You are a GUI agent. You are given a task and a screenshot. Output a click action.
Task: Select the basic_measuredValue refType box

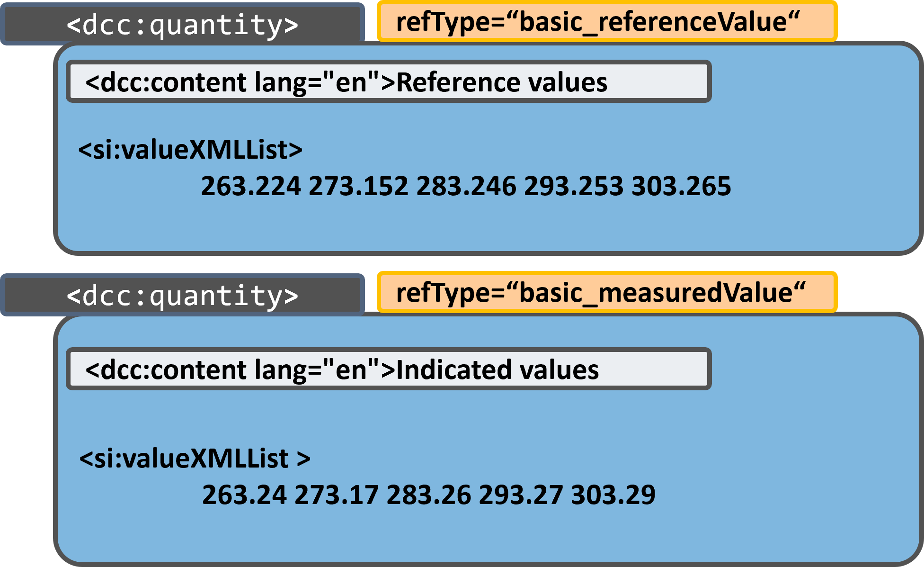[x=607, y=292]
